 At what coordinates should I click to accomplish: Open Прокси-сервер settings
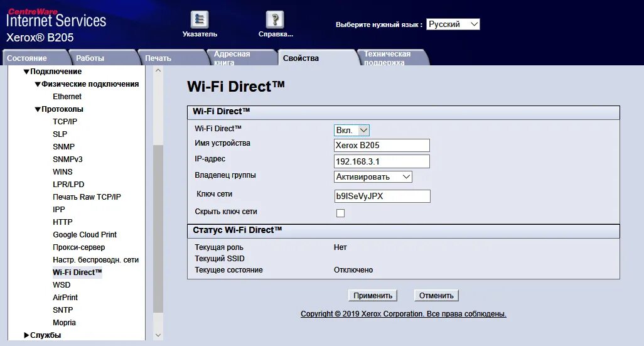pyautogui.click(x=79, y=247)
